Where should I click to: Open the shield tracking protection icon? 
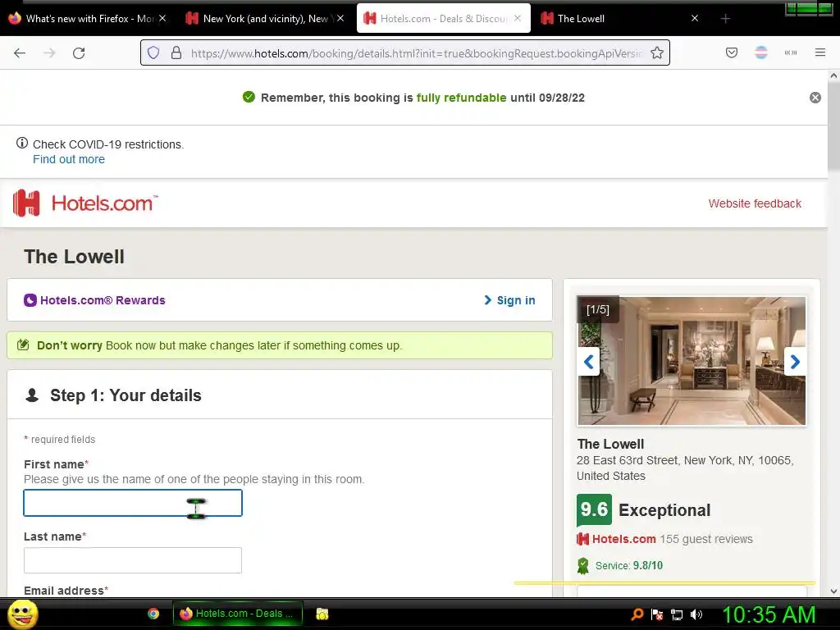(153, 52)
